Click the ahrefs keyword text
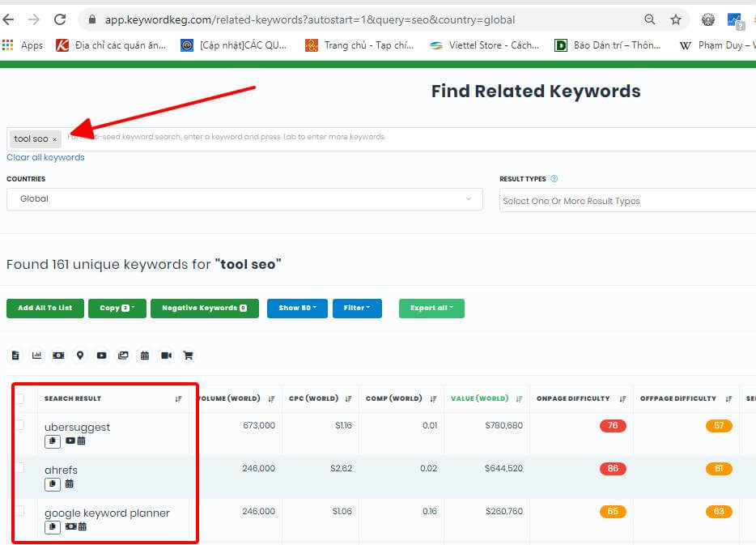 pyautogui.click(x=61, y=470)
